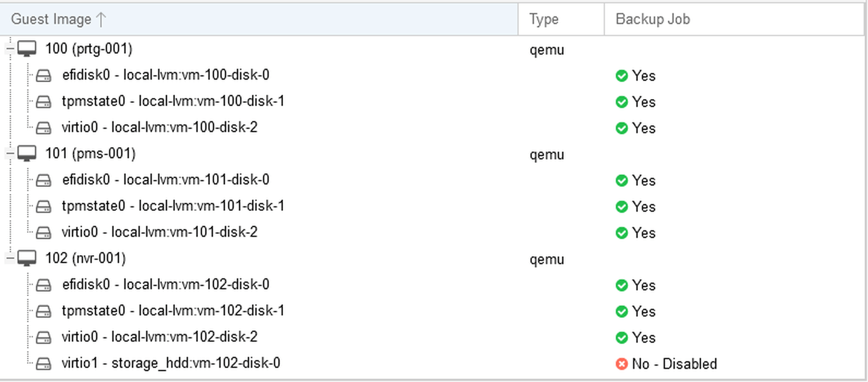Collapse the 100 (prtg-001) tree node
This screenshot has width=868, height=382.
pos(10,49)
